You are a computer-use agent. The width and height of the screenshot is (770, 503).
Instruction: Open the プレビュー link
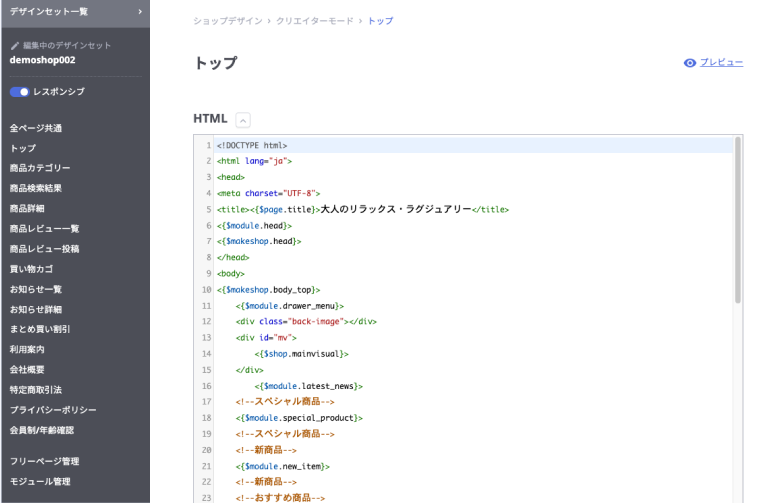coord(721,62)
